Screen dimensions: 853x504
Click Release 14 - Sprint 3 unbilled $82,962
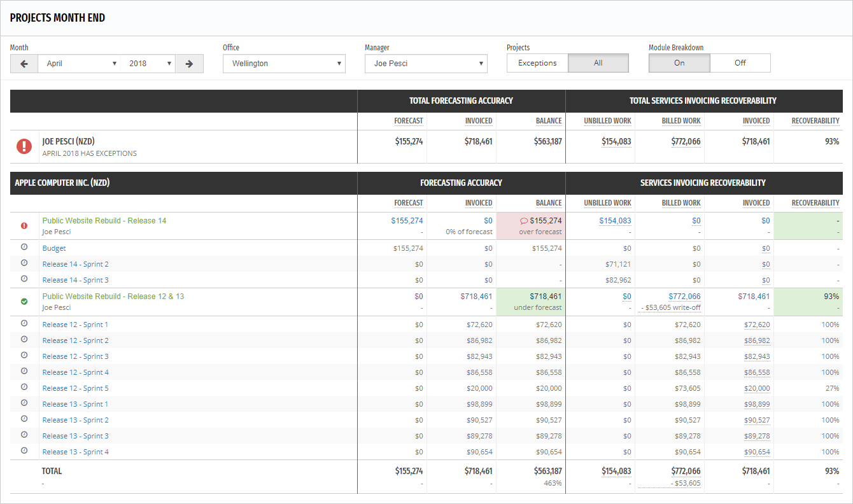(x=619, y=280)
